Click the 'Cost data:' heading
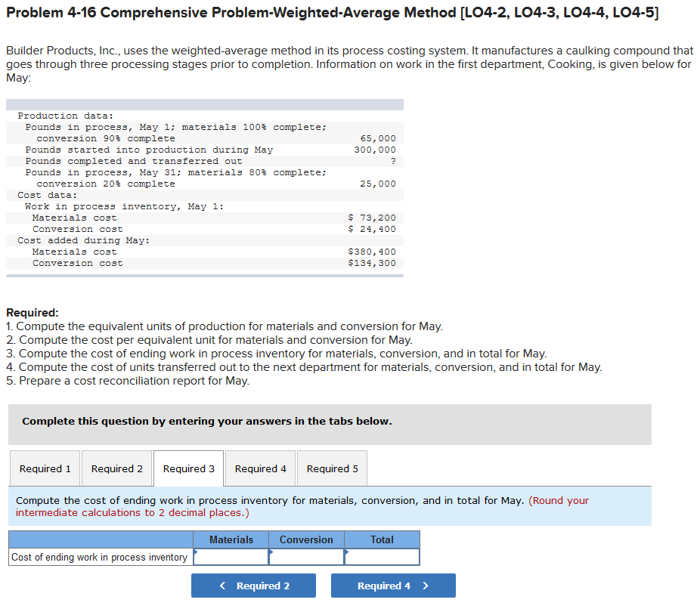 [48, 195]
